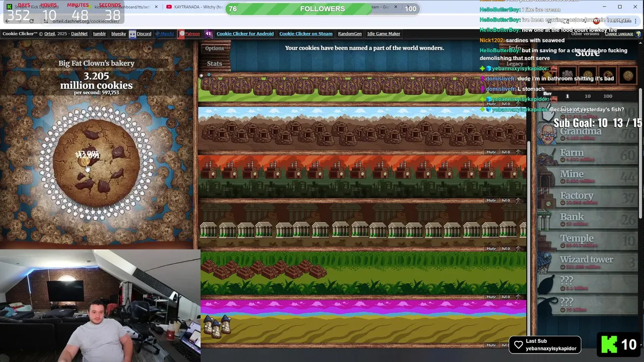Mute the Factory building row
The width and height of the screenshot is (644, 362).
click(491, 200)
